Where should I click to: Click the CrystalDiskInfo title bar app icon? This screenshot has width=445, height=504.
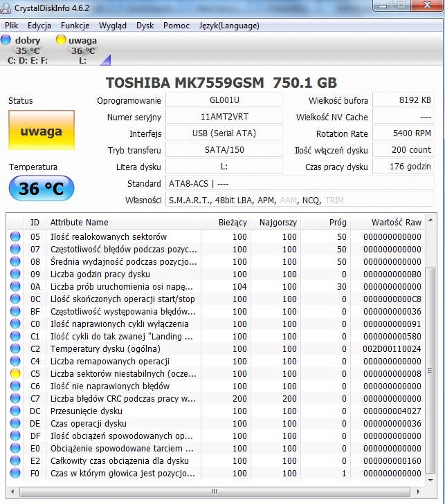(6, 8)
